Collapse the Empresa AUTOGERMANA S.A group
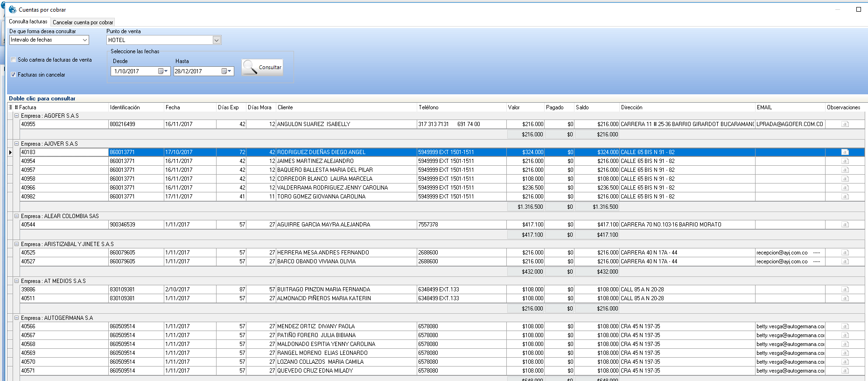Viewport: 868px width, 381px height. [17, 318]
